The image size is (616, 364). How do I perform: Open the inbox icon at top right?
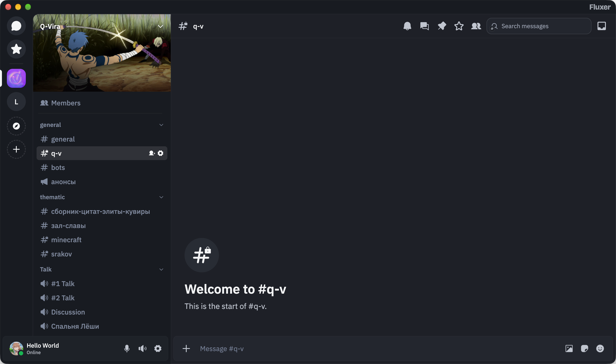point(601,26)
